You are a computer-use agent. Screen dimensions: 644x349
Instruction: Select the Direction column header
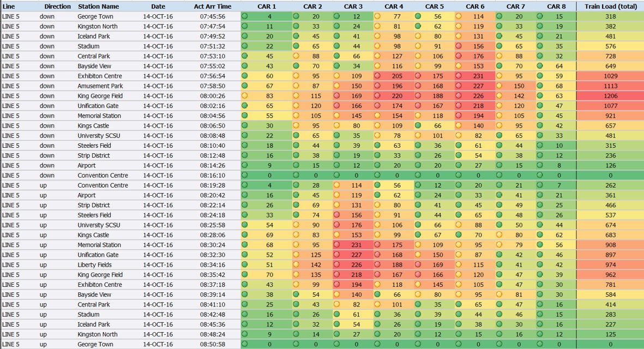click(57, 7)
